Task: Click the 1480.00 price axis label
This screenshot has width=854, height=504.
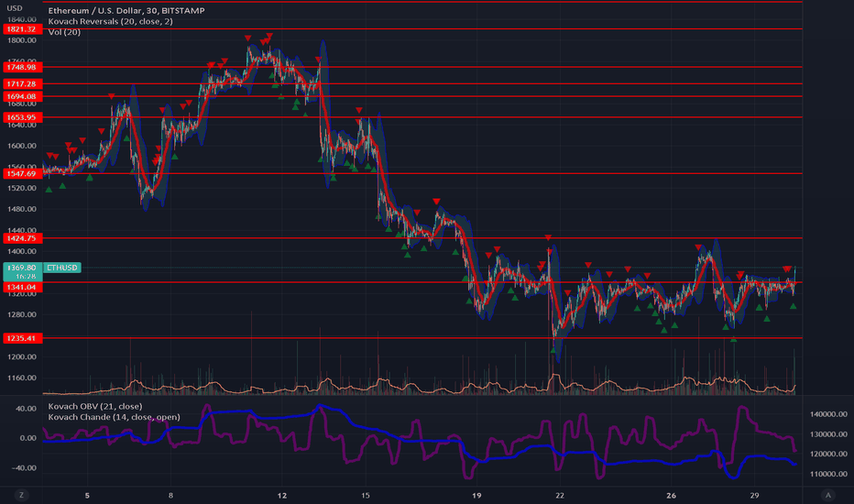Action: 22,209
